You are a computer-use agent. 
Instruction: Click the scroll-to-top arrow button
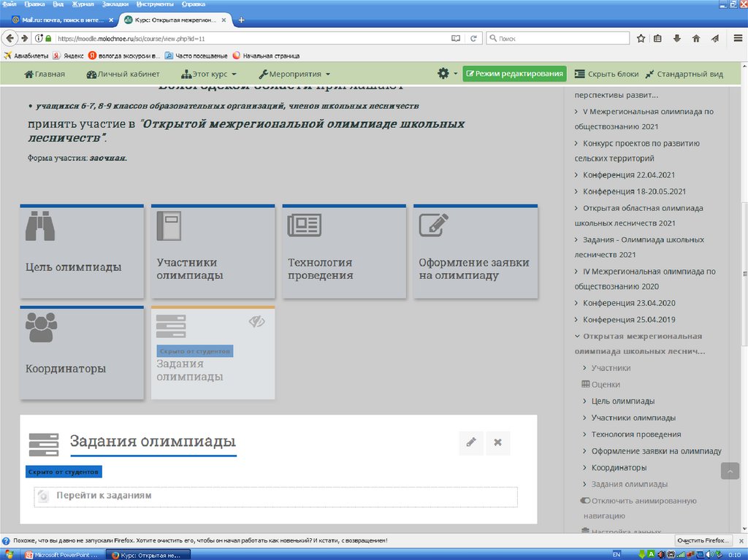click(x=730, y=471)
